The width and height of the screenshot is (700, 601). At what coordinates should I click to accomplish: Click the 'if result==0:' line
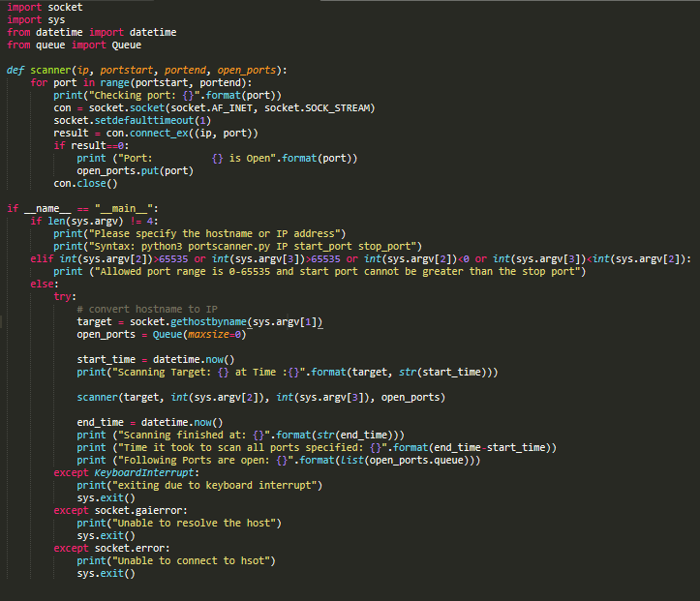coord(91,145)
